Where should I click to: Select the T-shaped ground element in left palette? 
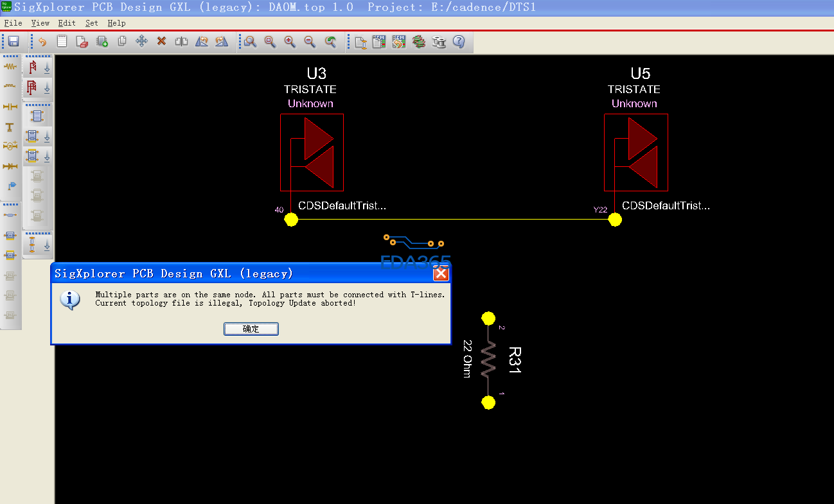coord(10,126)
